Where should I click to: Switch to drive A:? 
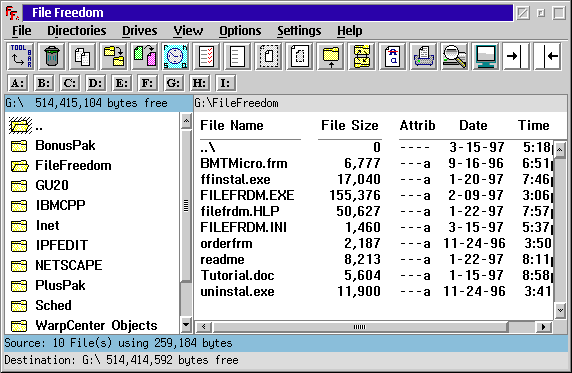click(x=18, y=83)
